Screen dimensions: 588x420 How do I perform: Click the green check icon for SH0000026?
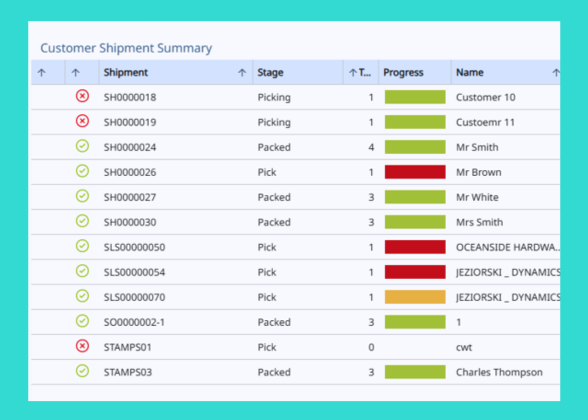tap(82, 171)
